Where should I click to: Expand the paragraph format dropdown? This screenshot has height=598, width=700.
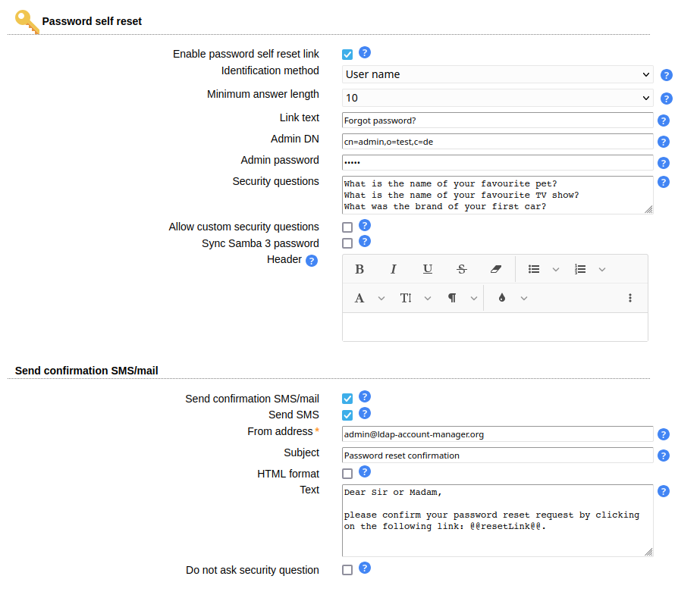tap(461, 298)
